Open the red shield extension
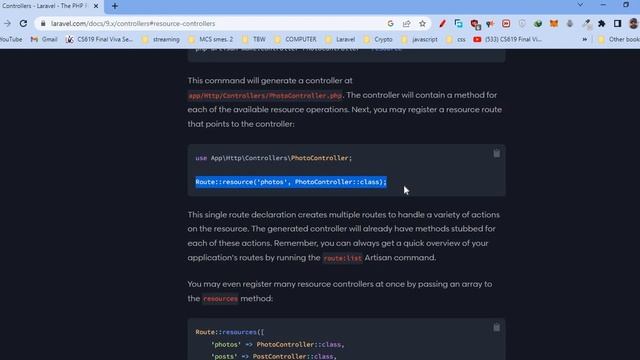This screenshot has width=640, height=360. click(x=475, y=24)
